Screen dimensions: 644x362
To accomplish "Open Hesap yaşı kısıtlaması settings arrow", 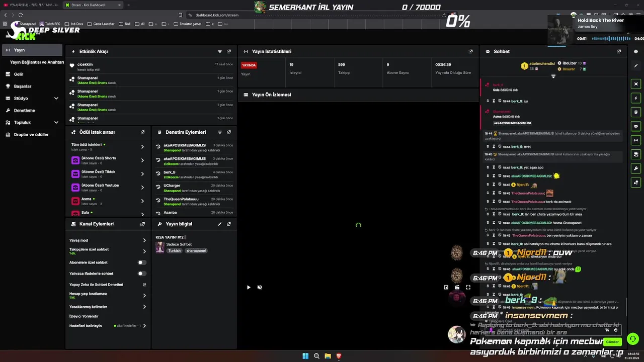I will (x=144, y=296).
